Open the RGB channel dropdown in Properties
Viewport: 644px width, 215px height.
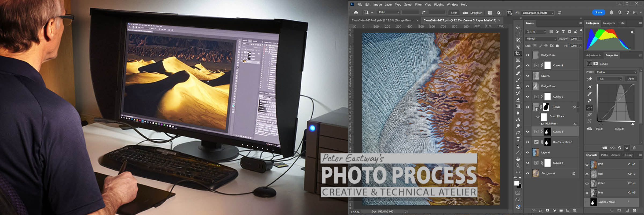pos(610,79)
